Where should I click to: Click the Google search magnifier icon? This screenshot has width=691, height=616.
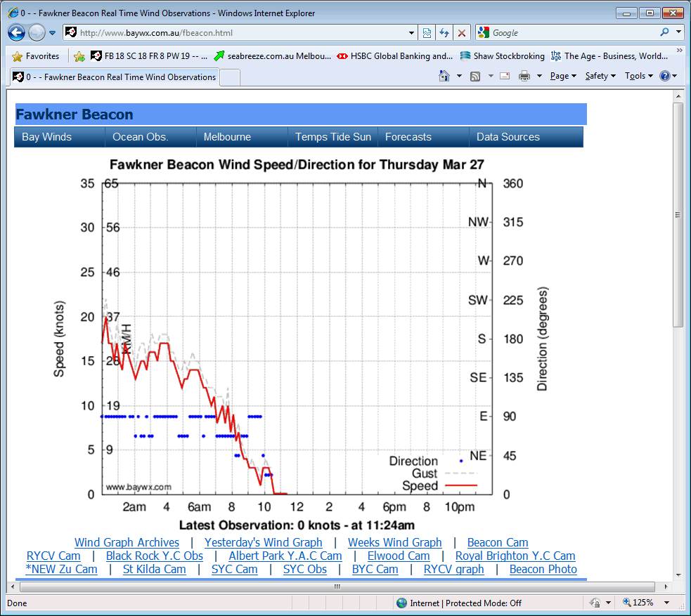click(x=664, y=32)
